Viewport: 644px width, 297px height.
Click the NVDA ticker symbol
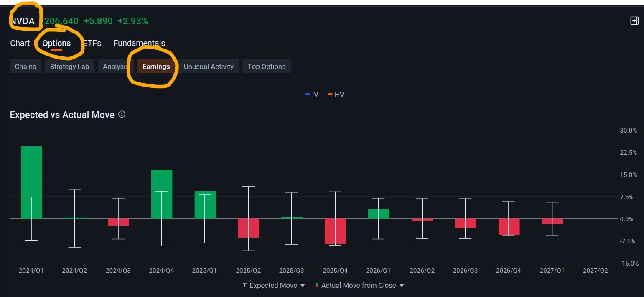click(23, 21)
